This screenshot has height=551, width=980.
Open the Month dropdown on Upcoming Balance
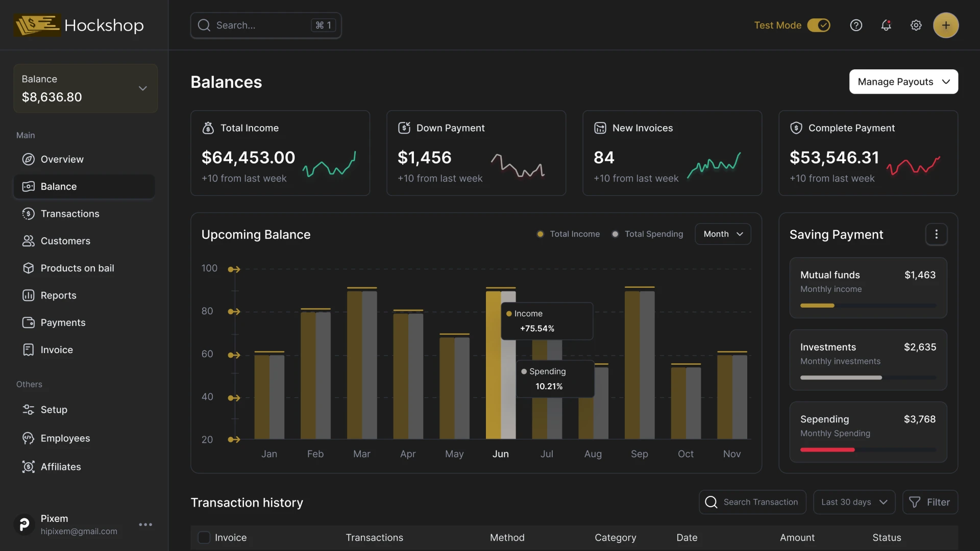[x=723, y=234]
